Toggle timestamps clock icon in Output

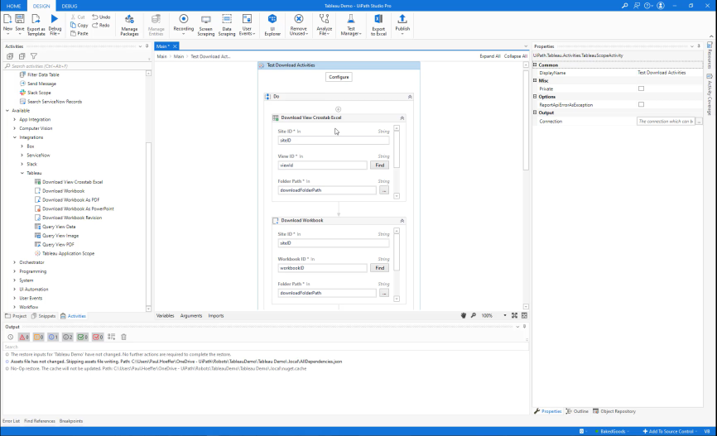click(10, 337)
